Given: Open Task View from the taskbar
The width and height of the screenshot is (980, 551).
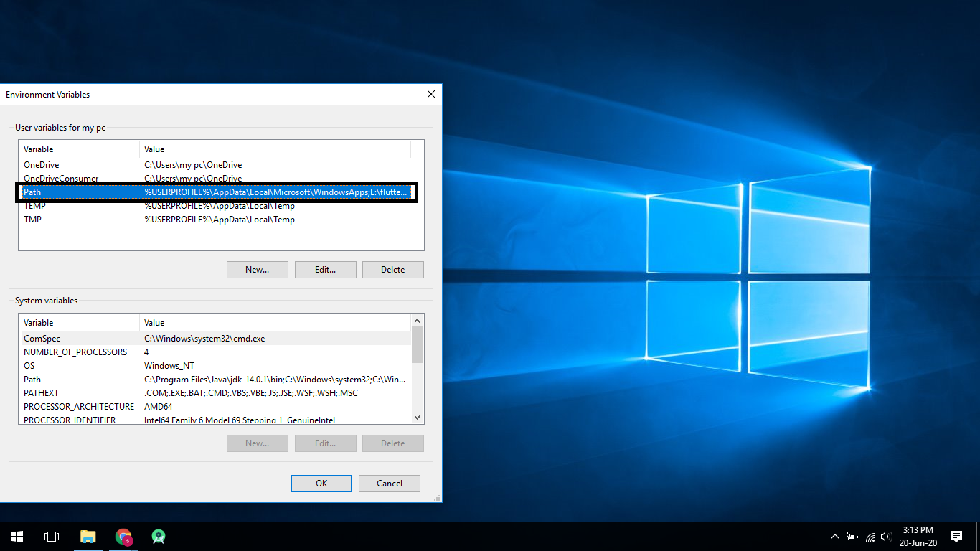Looking at the screenshot, I should (52, 536).
